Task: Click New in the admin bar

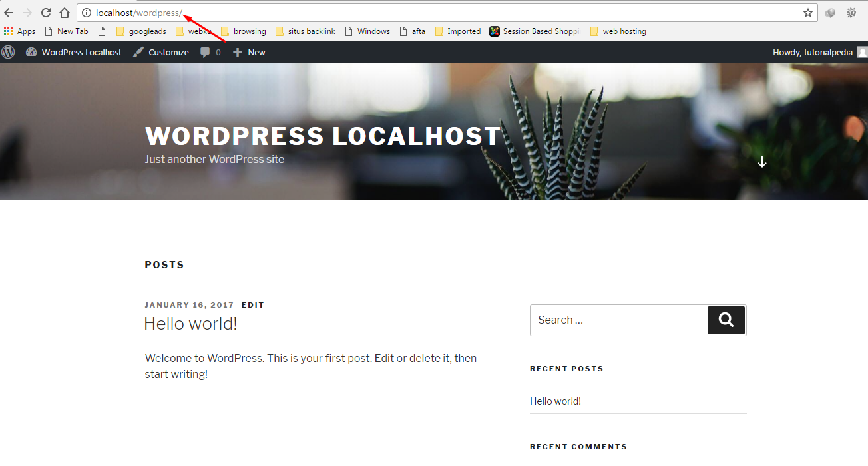Action: (x=249, y=52)
